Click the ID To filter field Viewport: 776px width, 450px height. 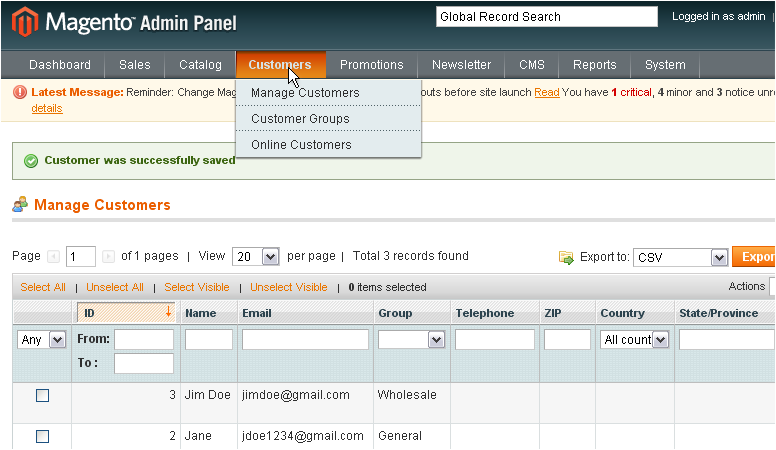click(144, 363)
